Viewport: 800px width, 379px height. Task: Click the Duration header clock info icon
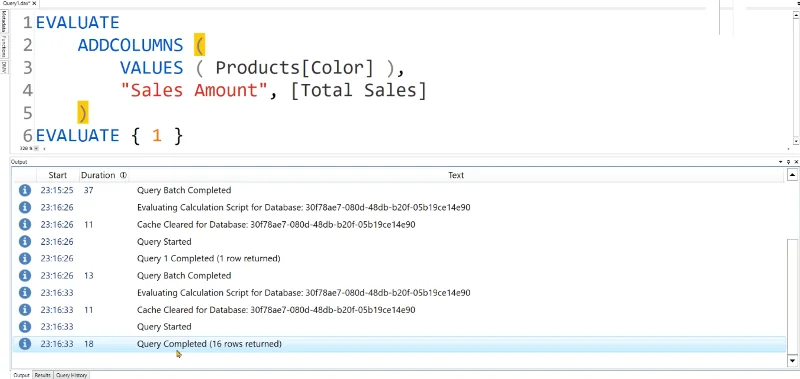[123, 175]
